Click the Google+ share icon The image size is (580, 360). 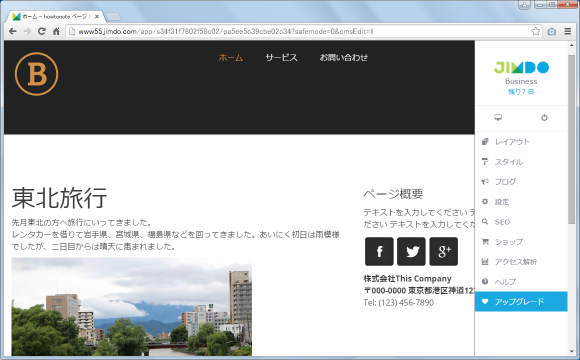point(444,252)
